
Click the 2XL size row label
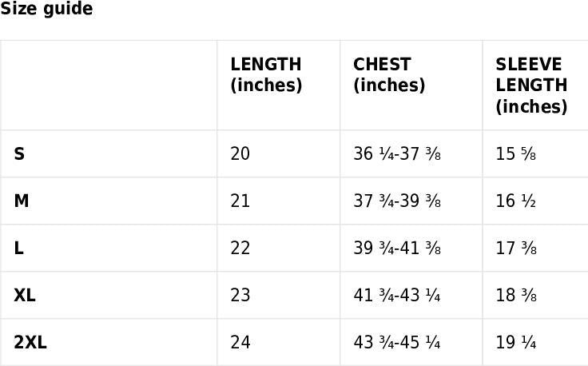click(30, 342)
